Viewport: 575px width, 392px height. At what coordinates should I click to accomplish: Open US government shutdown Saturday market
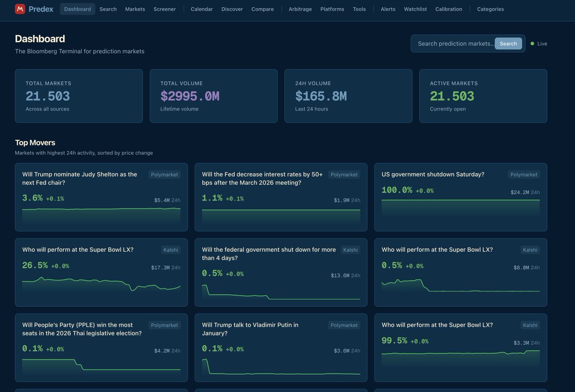tap(460, 197)
